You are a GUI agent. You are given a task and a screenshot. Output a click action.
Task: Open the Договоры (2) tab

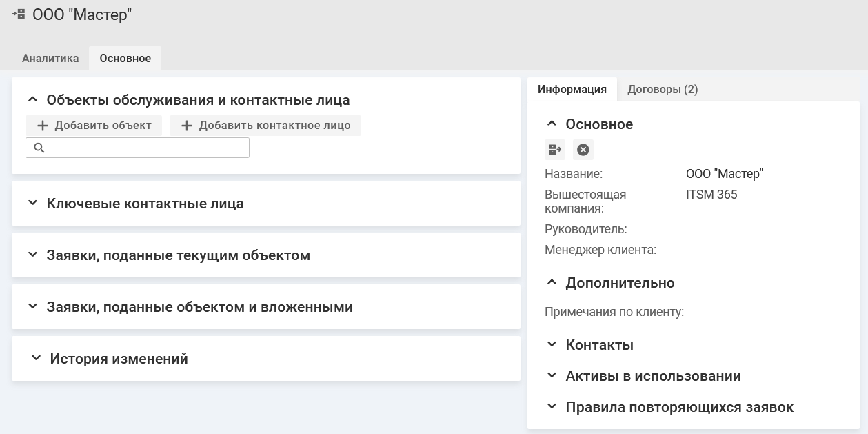(x=663, y=90)
